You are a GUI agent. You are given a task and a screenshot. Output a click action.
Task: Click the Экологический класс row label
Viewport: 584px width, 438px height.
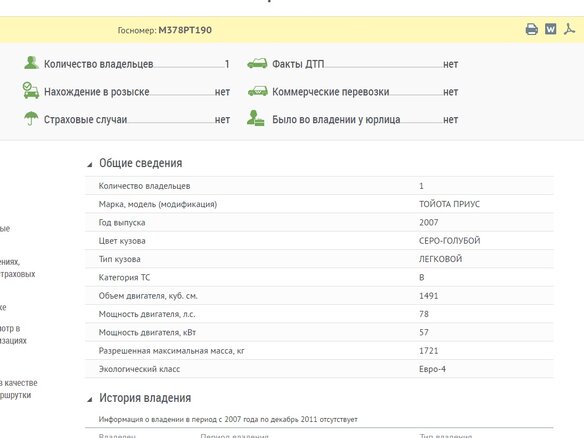pos(139,369)
